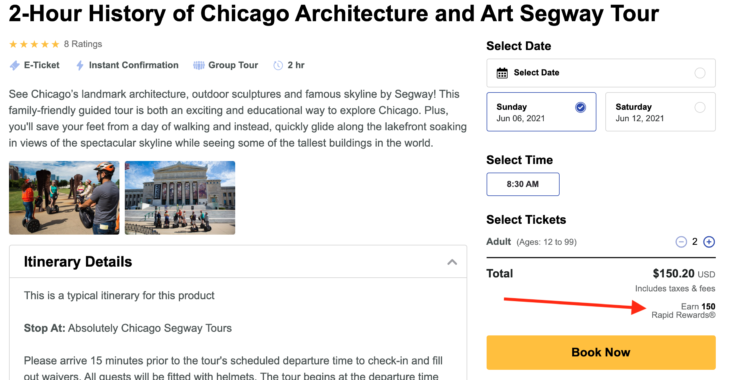The height and width of the screenshot is (380, 732).
Task: Click the Itinerary Details header
Action: 238,262
